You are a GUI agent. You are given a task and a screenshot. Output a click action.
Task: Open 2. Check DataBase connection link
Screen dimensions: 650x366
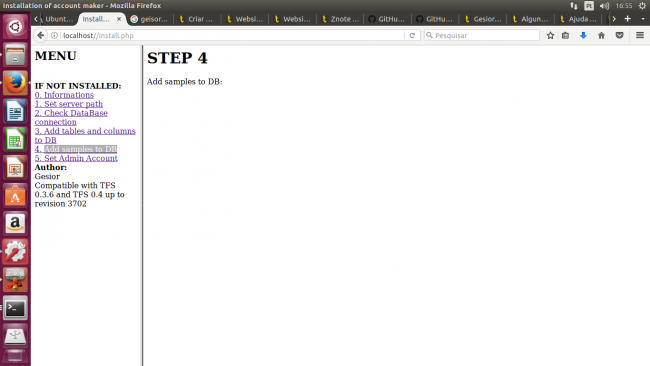tap(71, 117)
